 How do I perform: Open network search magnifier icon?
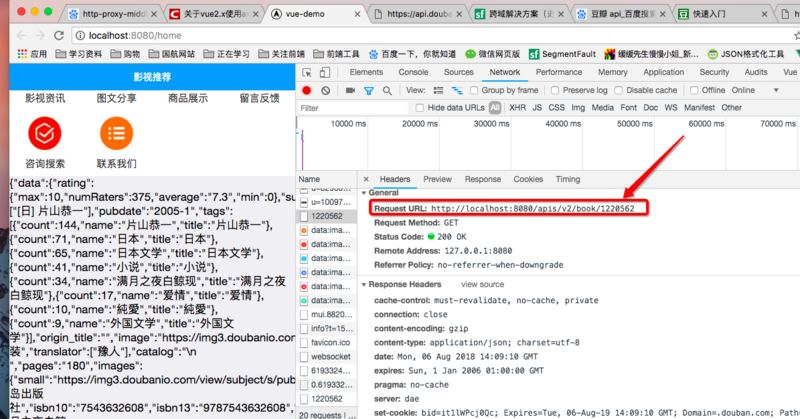click(387, 91)
